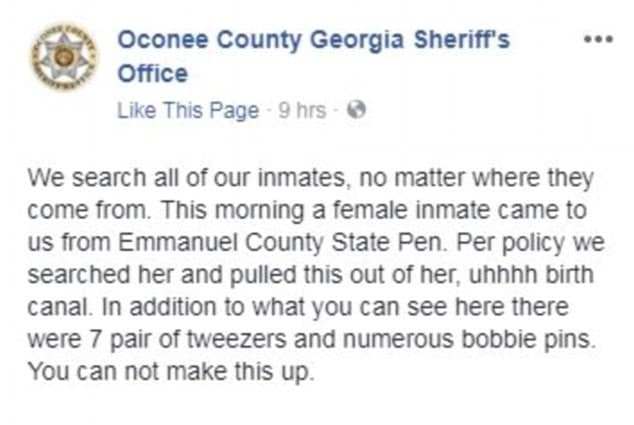Click the word Page in Like This Page
The image size is (634, 425).
236,111
